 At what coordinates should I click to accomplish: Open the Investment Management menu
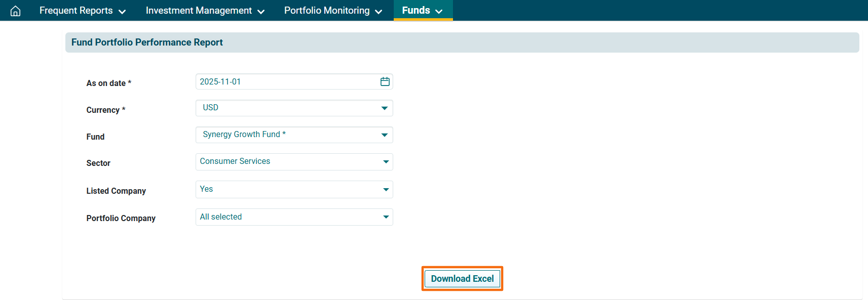[x=199, y=11]
